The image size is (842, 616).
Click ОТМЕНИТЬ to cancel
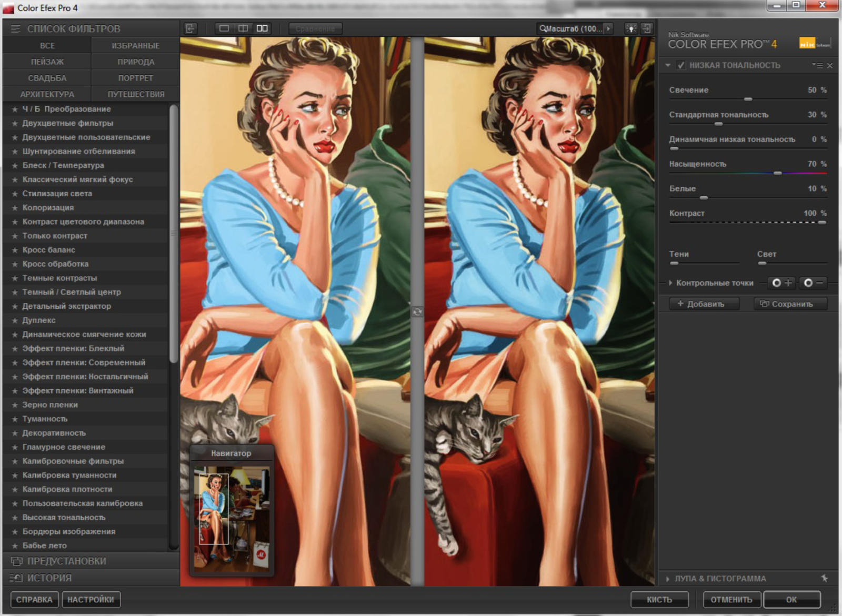[731, 600]
